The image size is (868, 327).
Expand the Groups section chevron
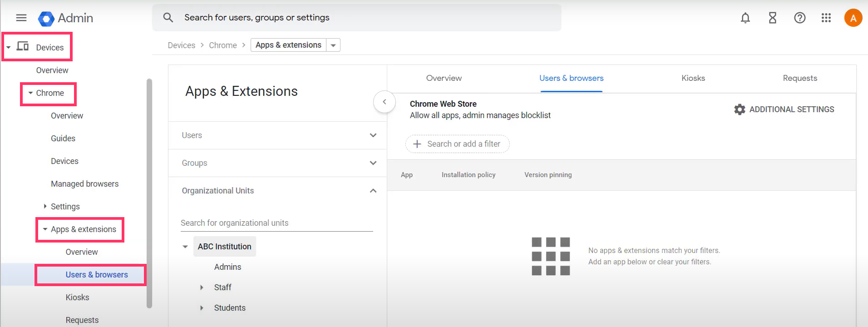pos(373,163)
